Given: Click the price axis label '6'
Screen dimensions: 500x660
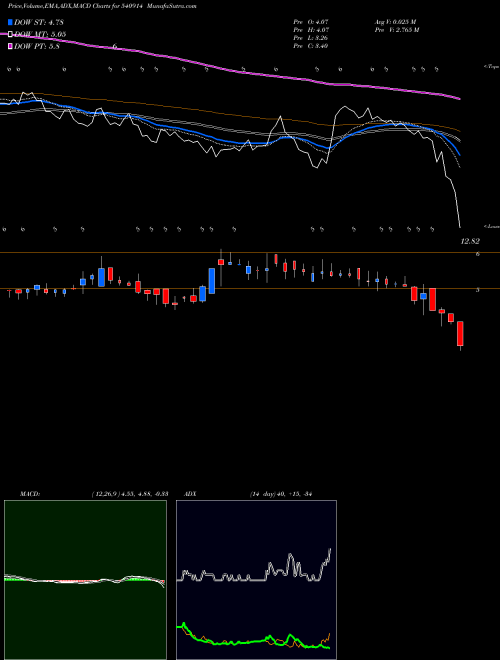Looking at the screenshot, I should click(478, 254).
